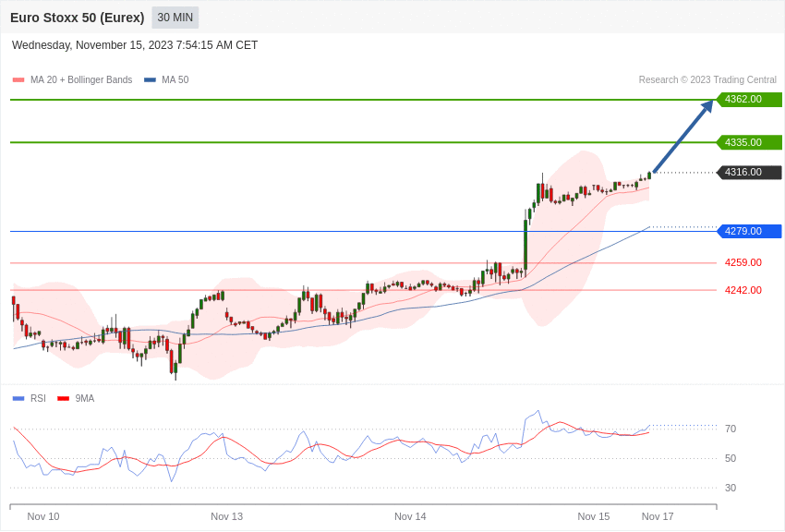Screen dimensions: 785x532
Task: Click the 4259.00 red support label
Action: pyautogui.click(x=743, y=262)
